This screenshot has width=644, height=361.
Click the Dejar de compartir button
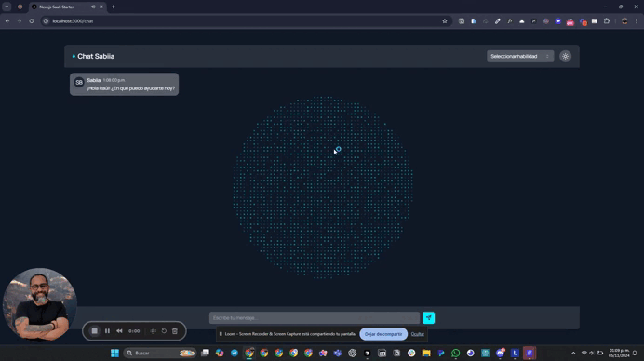pos(383,334)
